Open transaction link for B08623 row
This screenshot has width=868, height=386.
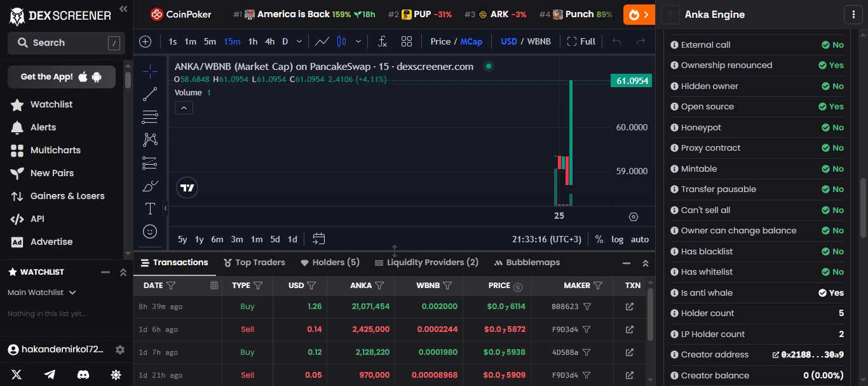tap(629, 307)
